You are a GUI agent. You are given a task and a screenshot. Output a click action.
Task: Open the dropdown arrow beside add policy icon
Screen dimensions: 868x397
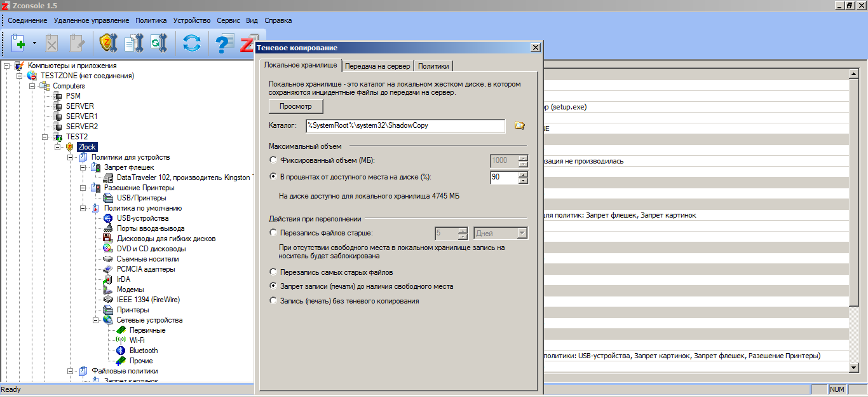[34, 44]
